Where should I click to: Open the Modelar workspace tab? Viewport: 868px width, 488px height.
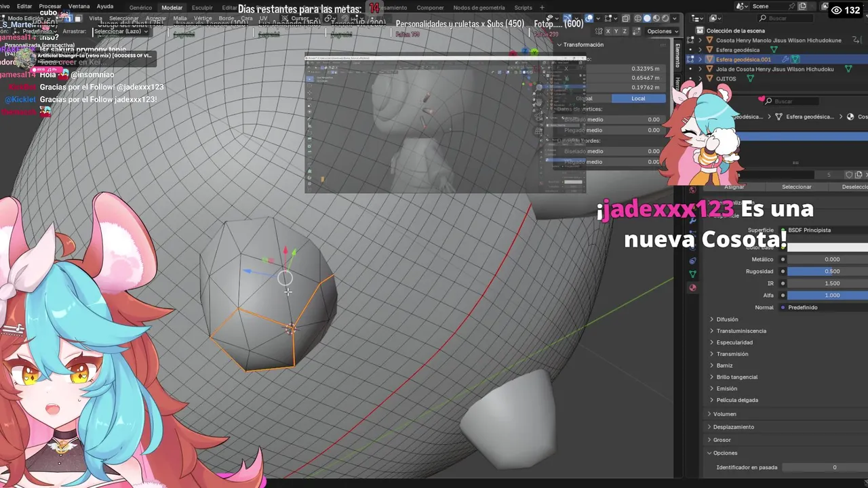(x=172, y=7)
